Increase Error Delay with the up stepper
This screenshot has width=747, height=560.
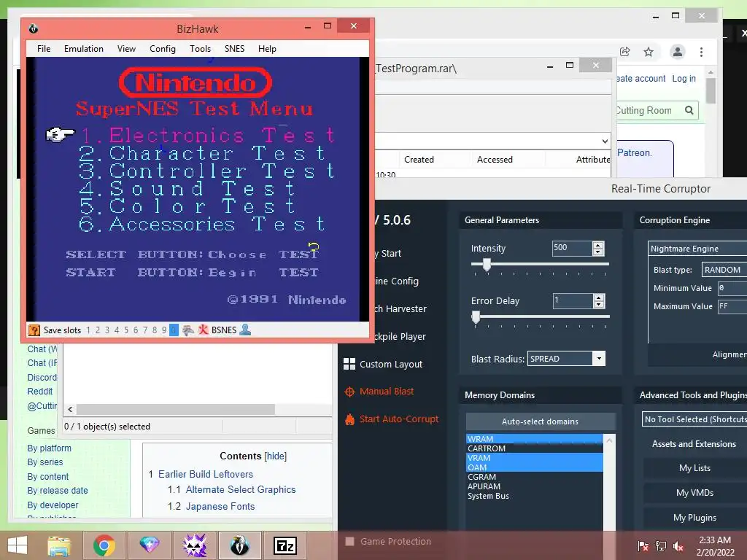(598, 297)
